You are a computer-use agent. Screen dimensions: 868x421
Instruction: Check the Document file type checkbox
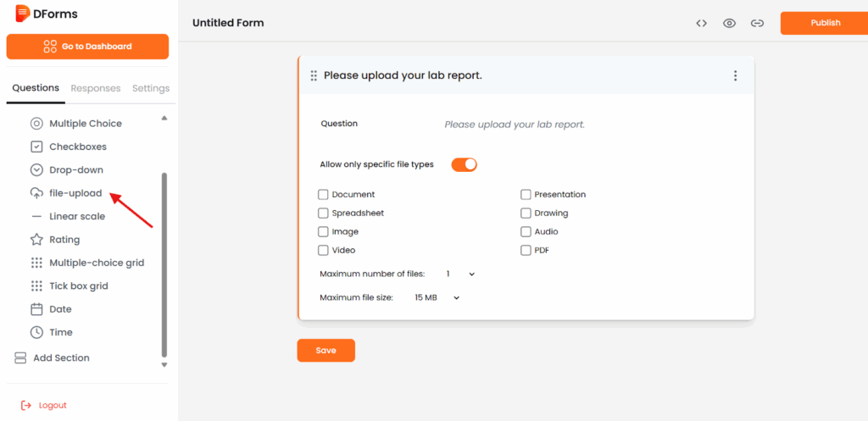pos(323,195)
